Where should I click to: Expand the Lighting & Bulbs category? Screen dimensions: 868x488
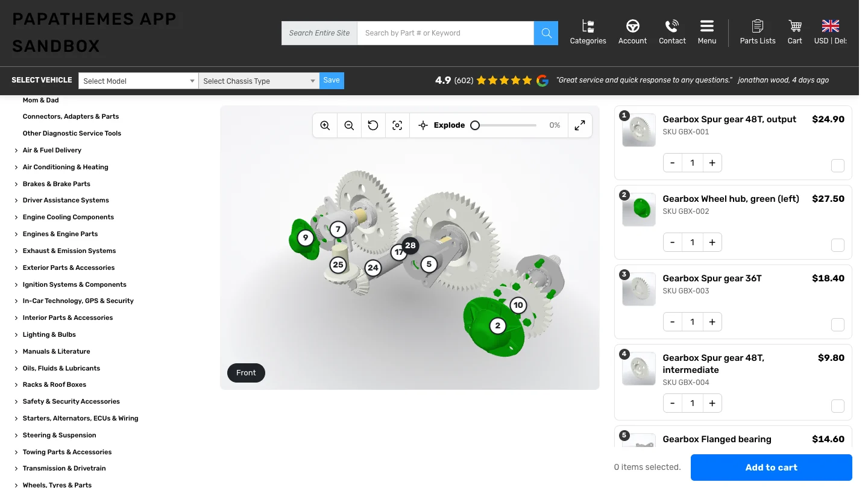click(16, 335)
